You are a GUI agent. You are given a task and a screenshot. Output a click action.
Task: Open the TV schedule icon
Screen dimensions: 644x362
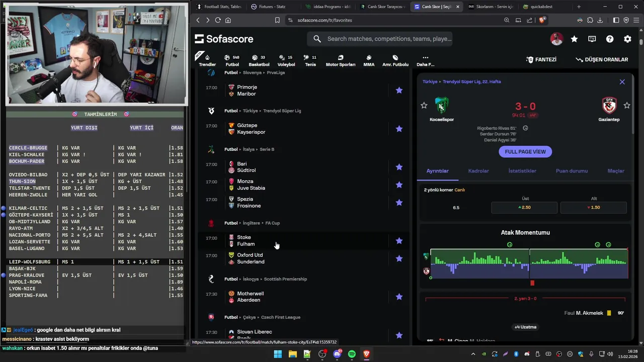tap(592, 39)
